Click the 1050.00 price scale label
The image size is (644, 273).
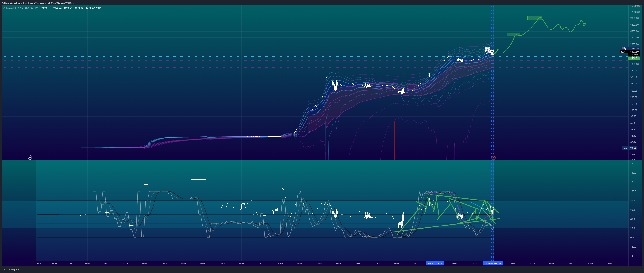[634, 64]
